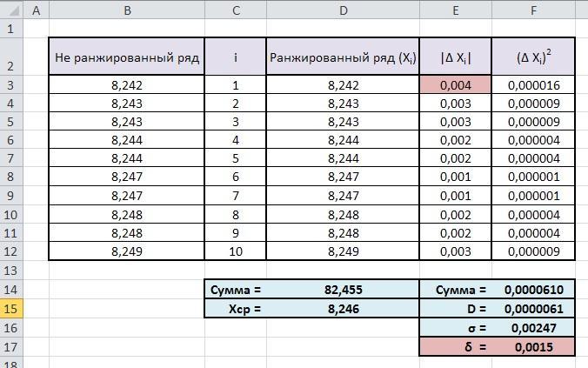Click cell B3 containing 8,242
588x368 pixels.
click(x=127, y=84)
